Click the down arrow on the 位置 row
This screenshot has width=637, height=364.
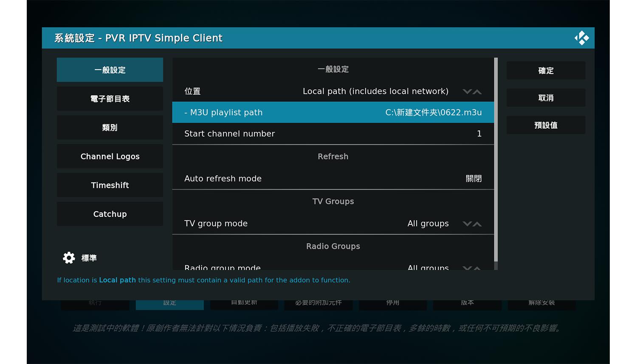point(467,92)
